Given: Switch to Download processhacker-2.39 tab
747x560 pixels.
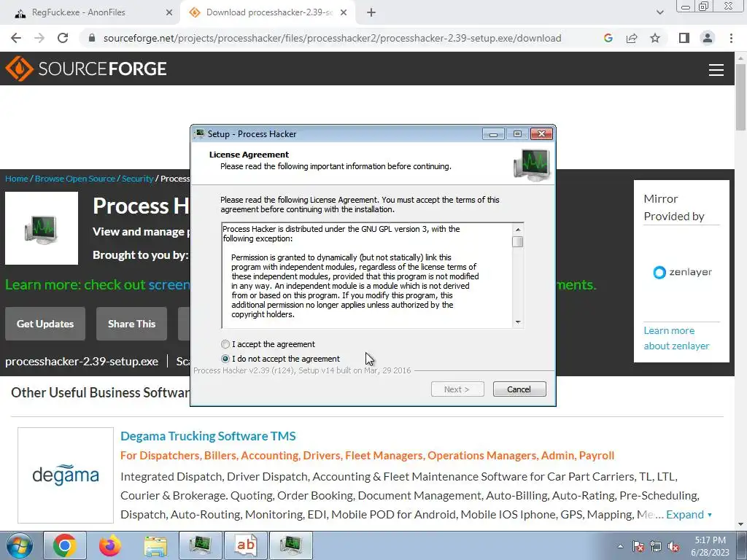Looking at the screenshot, I should (x=266, y=13).
